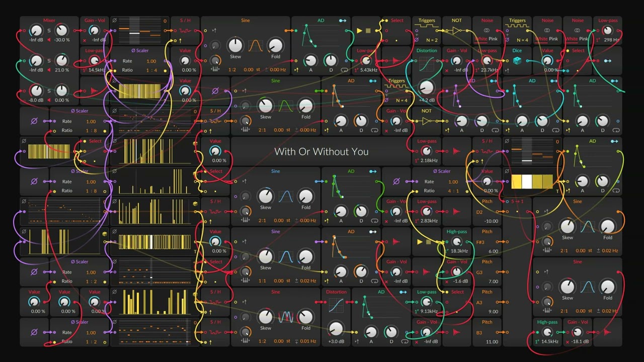The height and width of the screenshot is (362, 644).
Task: Click the Mixer module title
Action: click(x=49, y=21)
